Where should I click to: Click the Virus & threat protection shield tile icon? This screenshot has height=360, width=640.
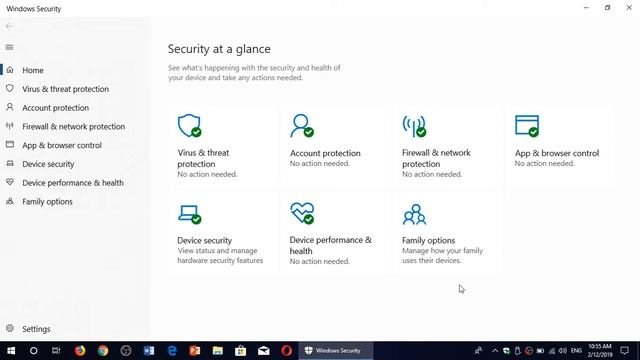(189, 126)
